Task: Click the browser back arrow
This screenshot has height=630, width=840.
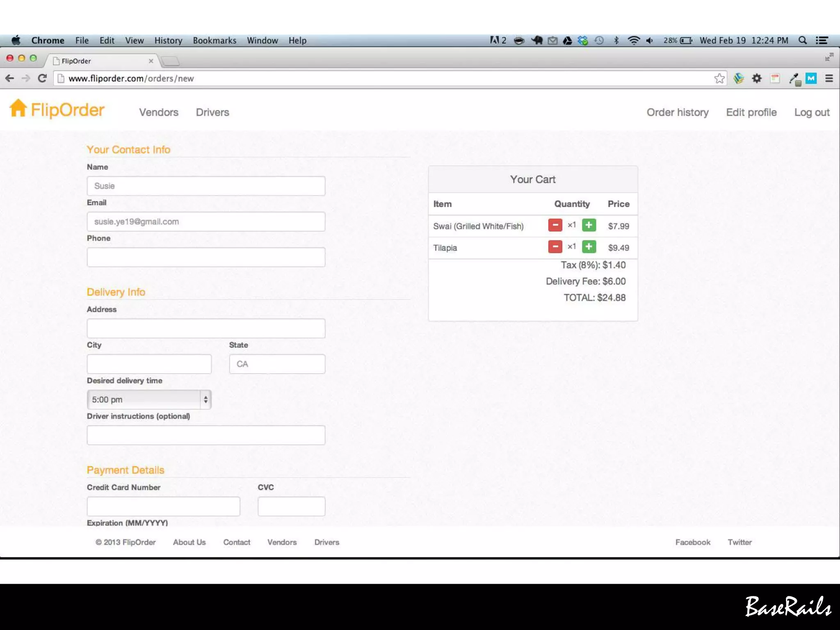Action: tap(10, 78)
